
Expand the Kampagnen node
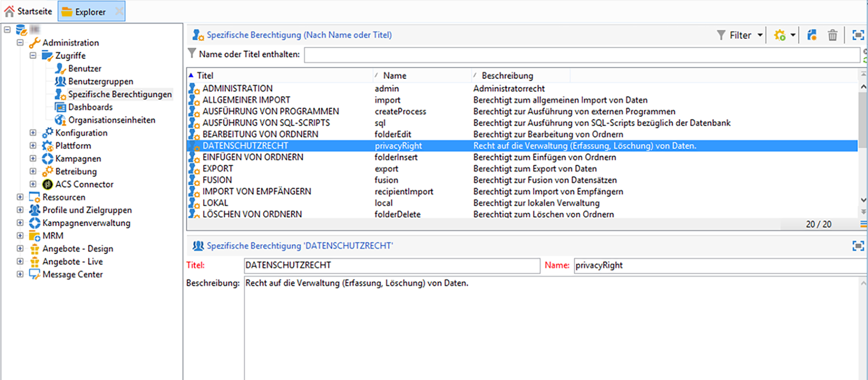pos(33,159)
